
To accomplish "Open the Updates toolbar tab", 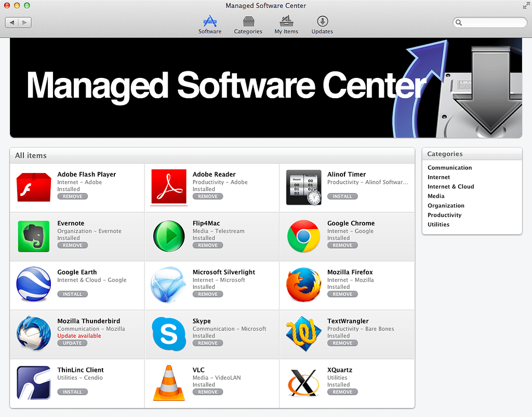I will click(x=322, y=25).
